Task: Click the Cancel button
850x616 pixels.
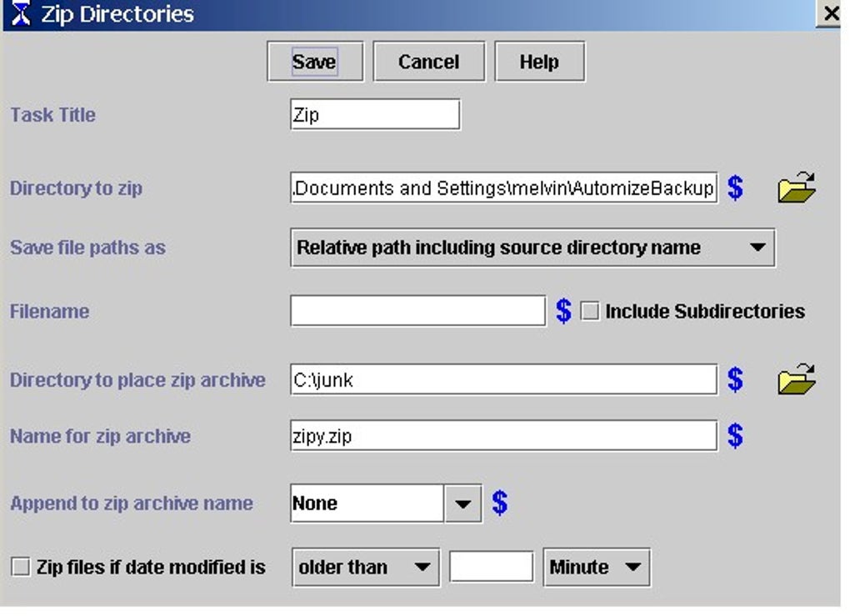Action: (428, 62)
